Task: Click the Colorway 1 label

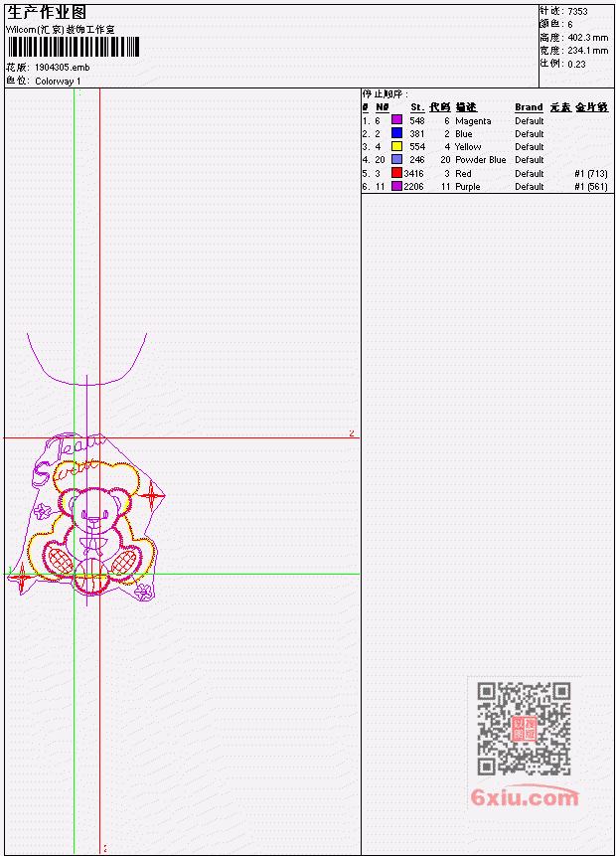Action: pos(58,82)
